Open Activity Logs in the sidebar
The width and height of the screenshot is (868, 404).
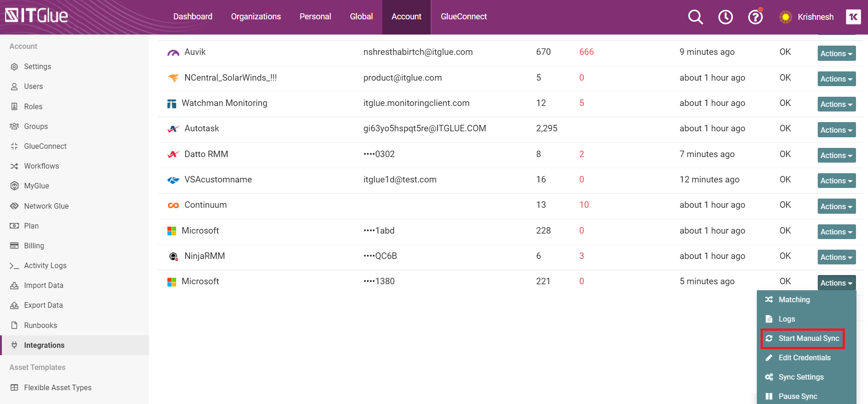pos(45,265)
